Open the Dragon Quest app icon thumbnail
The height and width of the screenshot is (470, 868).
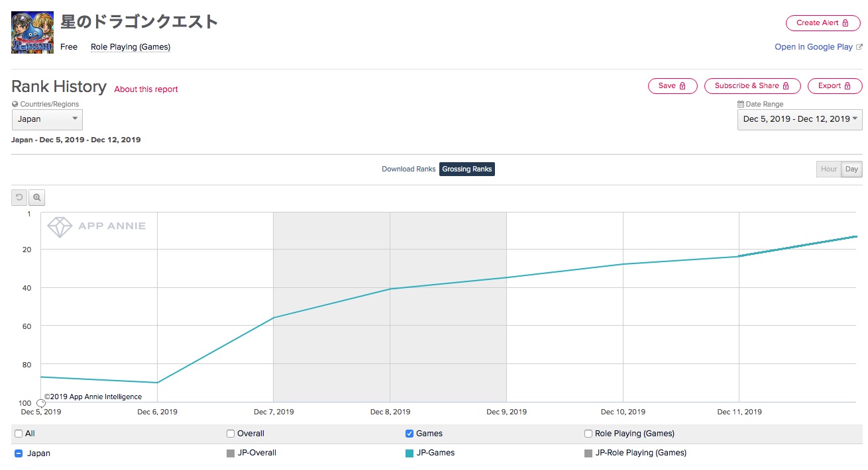[x=32, y=32]
